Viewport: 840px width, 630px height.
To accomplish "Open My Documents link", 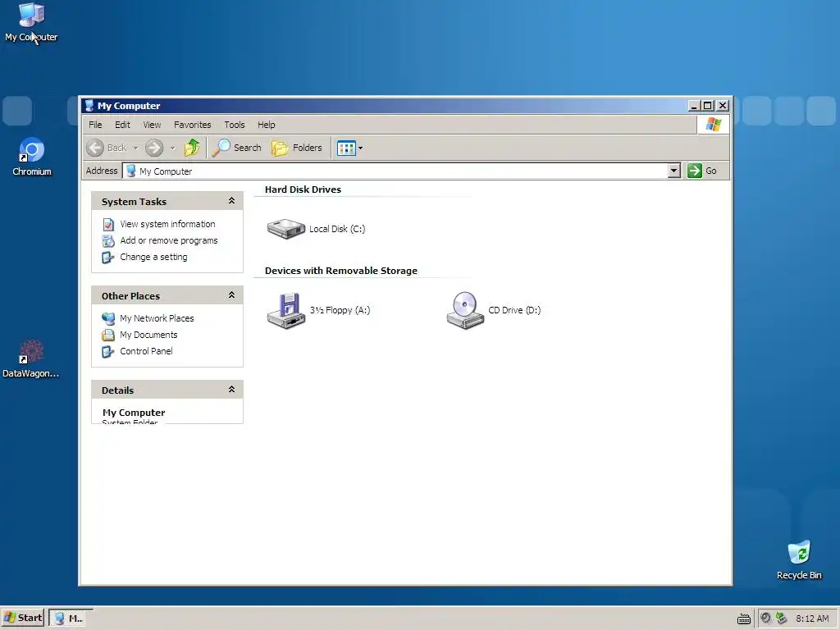I will pos(148,335).
